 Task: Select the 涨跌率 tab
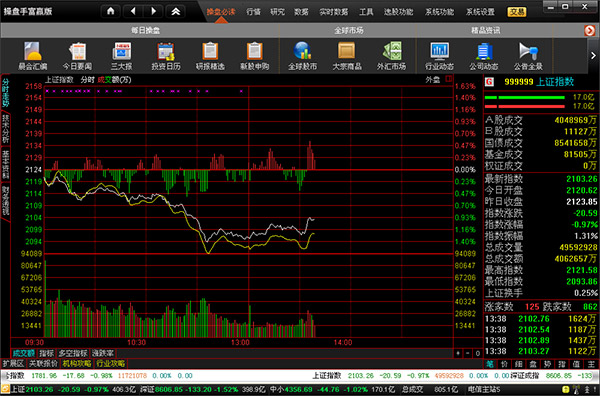pyautogui.click(x=103, y=353)
